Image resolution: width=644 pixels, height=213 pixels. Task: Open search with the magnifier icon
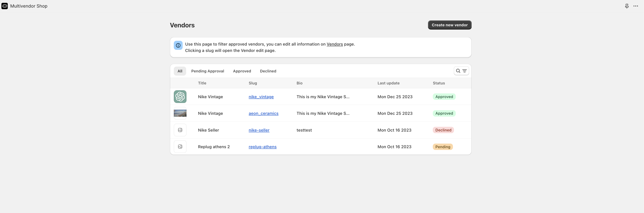pos(458,71)
